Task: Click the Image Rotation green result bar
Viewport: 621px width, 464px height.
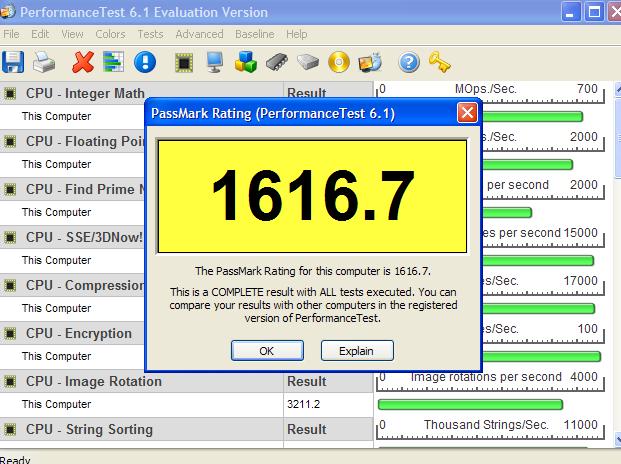Action: pos(471,404)
